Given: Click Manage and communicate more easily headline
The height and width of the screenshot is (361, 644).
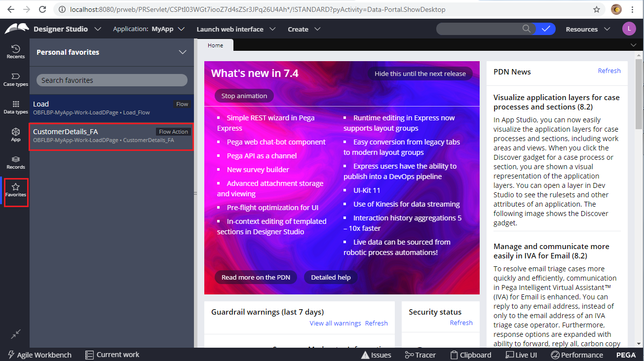Looking at the screenshot, I should [x=551, y=251].
